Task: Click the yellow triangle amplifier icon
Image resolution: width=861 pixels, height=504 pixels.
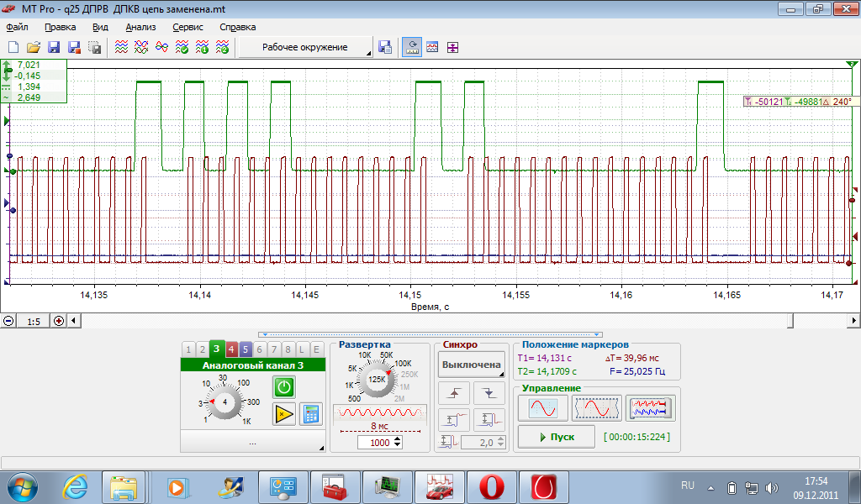Action: click(x=284, y=414)
